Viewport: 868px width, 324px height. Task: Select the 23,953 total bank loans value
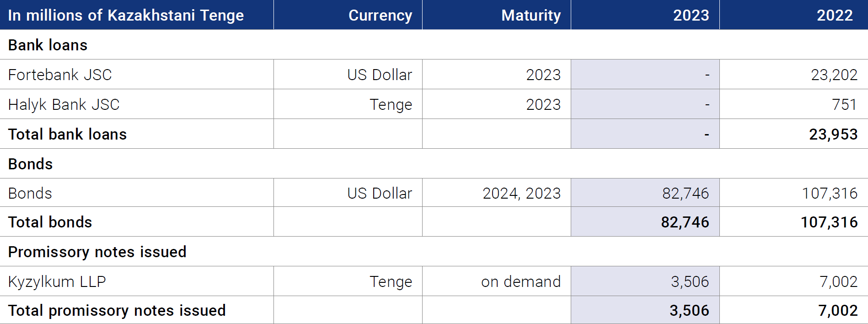[x=833, y=134]
